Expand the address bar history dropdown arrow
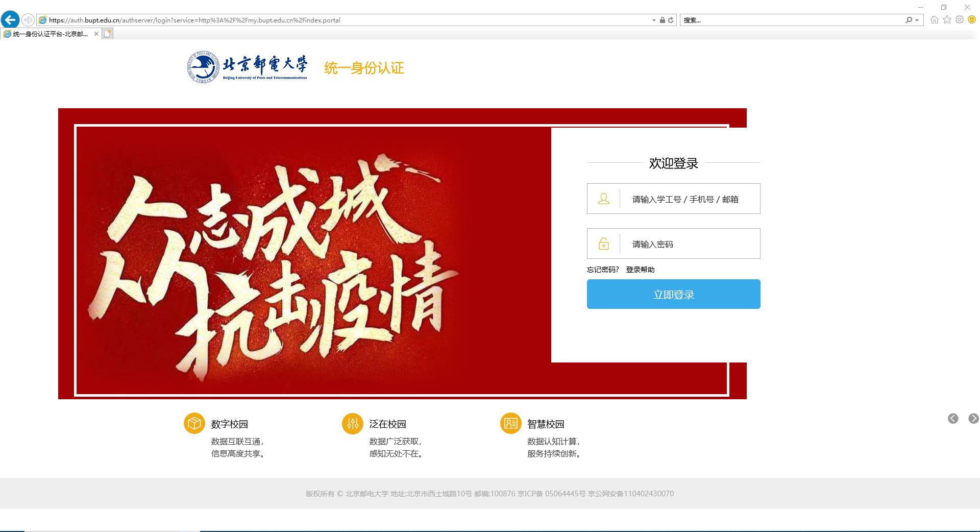This screenshot has width=980, height=532. pos(654,20)
